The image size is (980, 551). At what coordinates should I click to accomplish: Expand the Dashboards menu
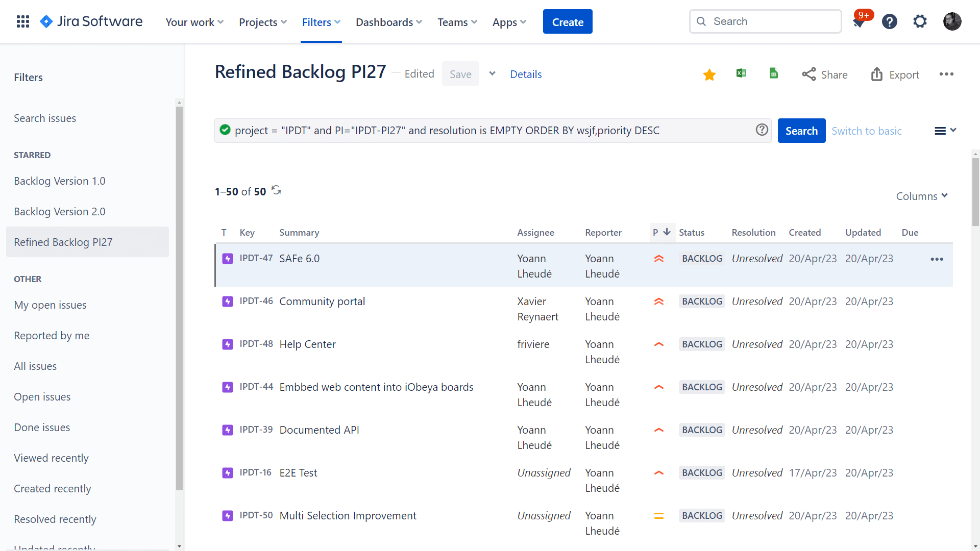pos(389,22)
